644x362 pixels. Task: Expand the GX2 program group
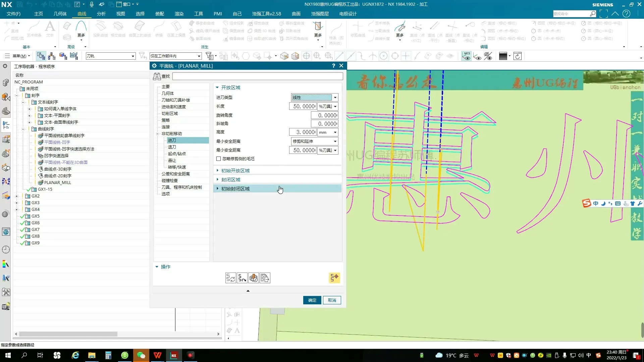(x=16, y=196)
